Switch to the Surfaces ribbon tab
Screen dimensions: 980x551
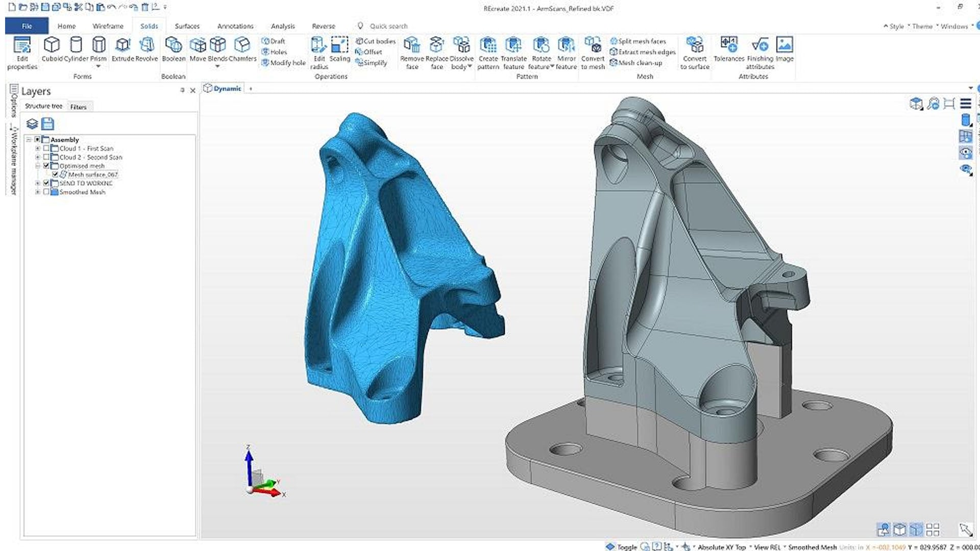pyautogui.click(x=187, y=26)
